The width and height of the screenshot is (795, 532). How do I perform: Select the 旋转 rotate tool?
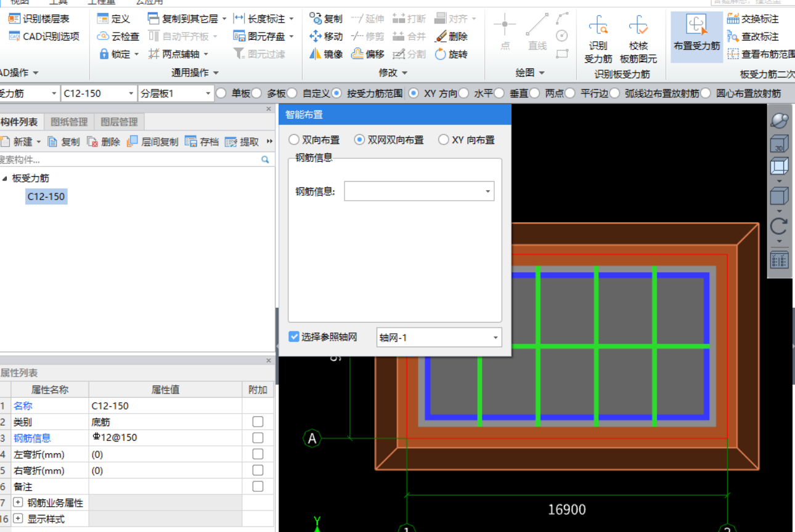pyautogui.click(x=451, y=54)
